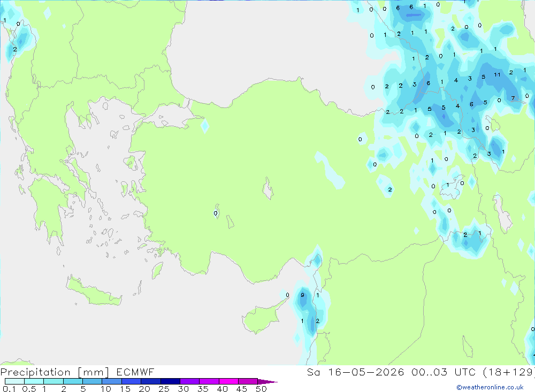Click the '11' precipitation value on map
Image resolution: width=535 pixels, height=392 pixels.
click(x=497, y=75)
